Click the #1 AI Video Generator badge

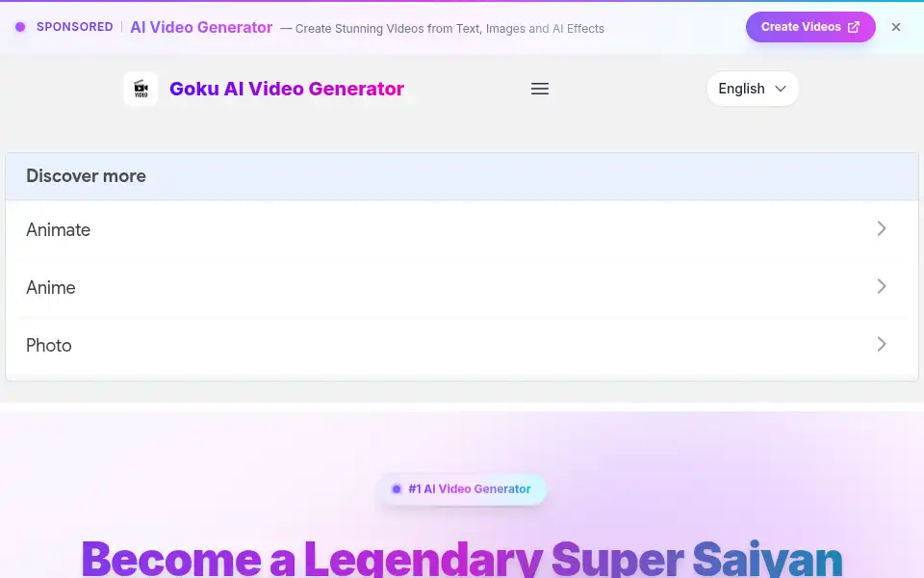pos(461,489)
